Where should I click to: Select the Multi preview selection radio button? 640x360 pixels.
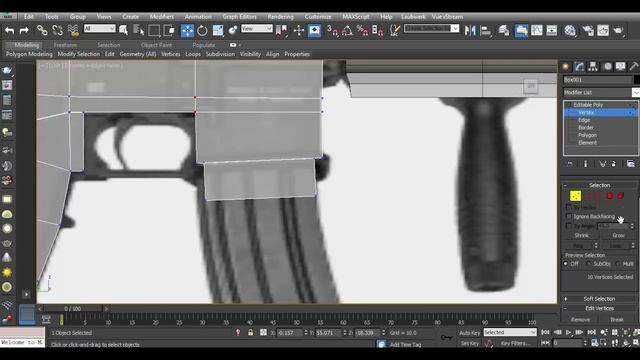(x=618, y=264)
